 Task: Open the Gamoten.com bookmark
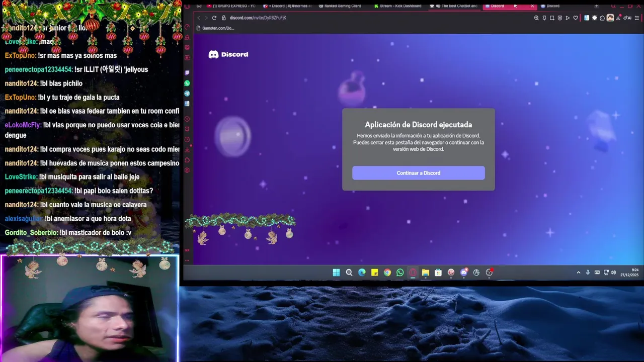[x=215, y=28]
